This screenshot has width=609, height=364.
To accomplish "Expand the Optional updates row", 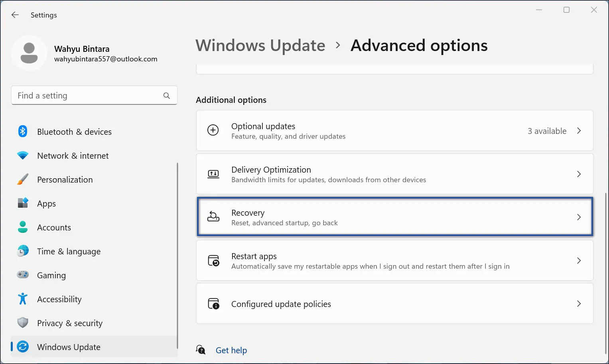I will pyautogui.click(x=579, y=130).
